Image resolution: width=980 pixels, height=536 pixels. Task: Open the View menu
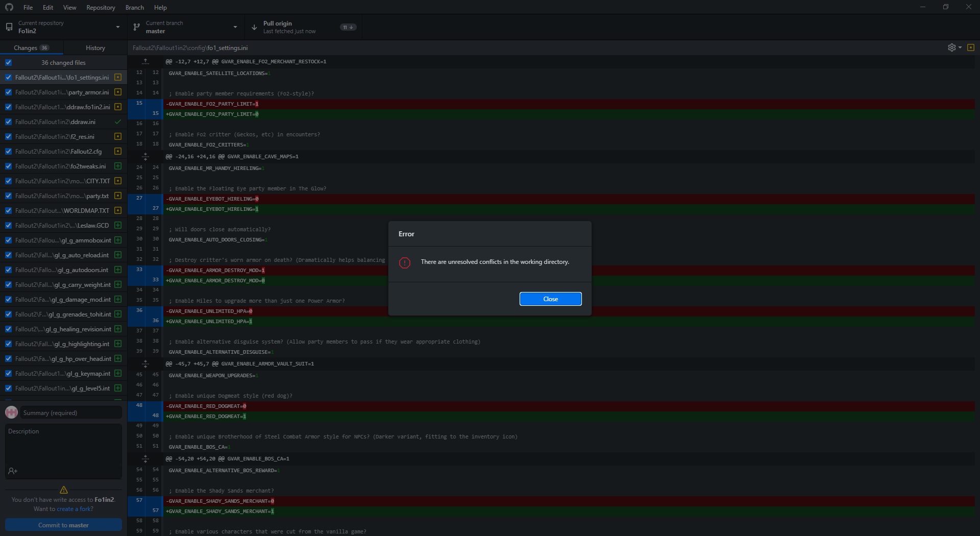(x=69, y=7)
